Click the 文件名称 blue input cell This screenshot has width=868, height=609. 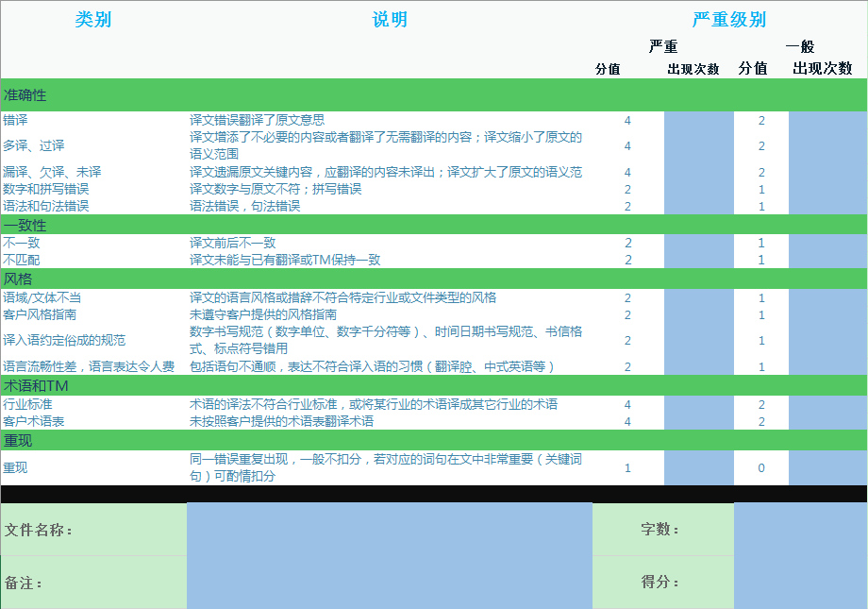tap(389, 530)
